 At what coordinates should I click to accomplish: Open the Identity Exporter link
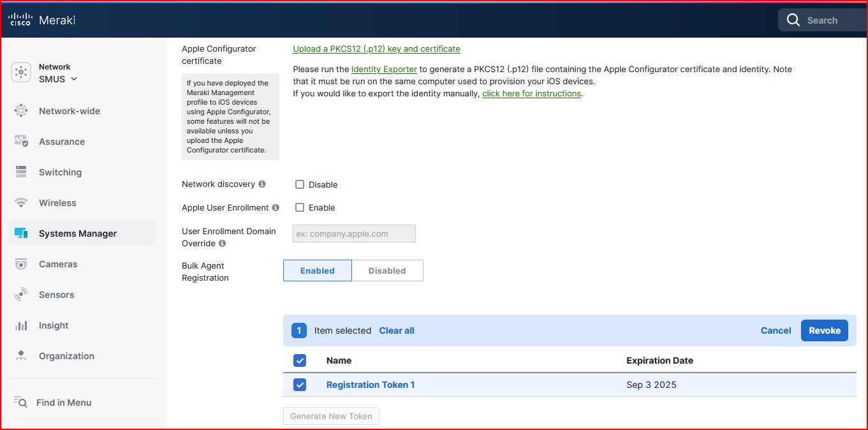click(384, 69)
